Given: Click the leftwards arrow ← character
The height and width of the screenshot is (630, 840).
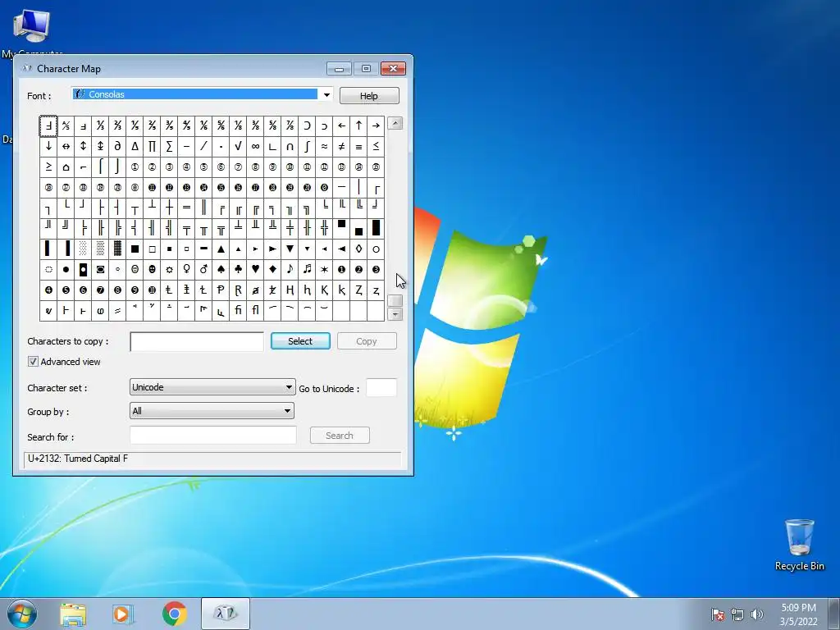Looking at the screenshot, I should pos(341,126).
